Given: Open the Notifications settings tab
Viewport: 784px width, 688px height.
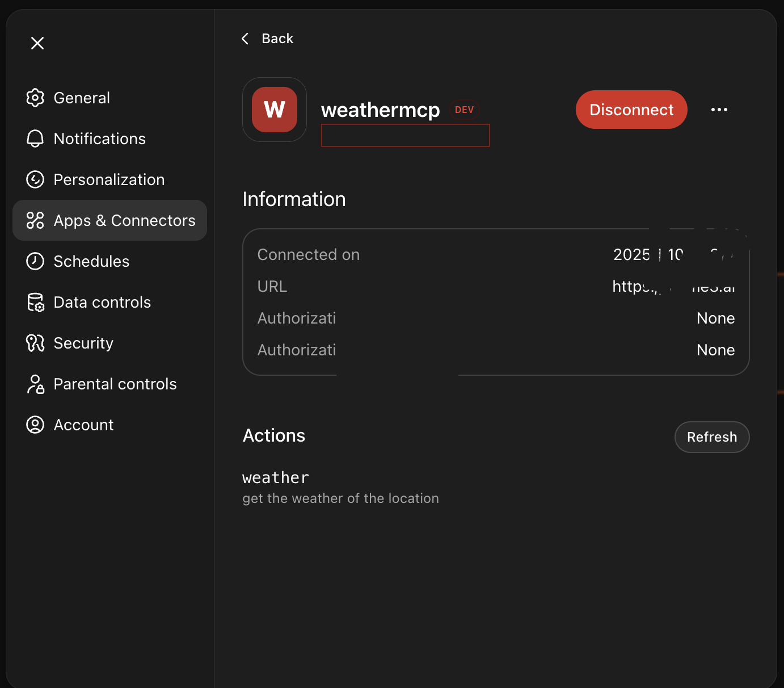Looking at the screenshot, I should [x=99, y=139].
